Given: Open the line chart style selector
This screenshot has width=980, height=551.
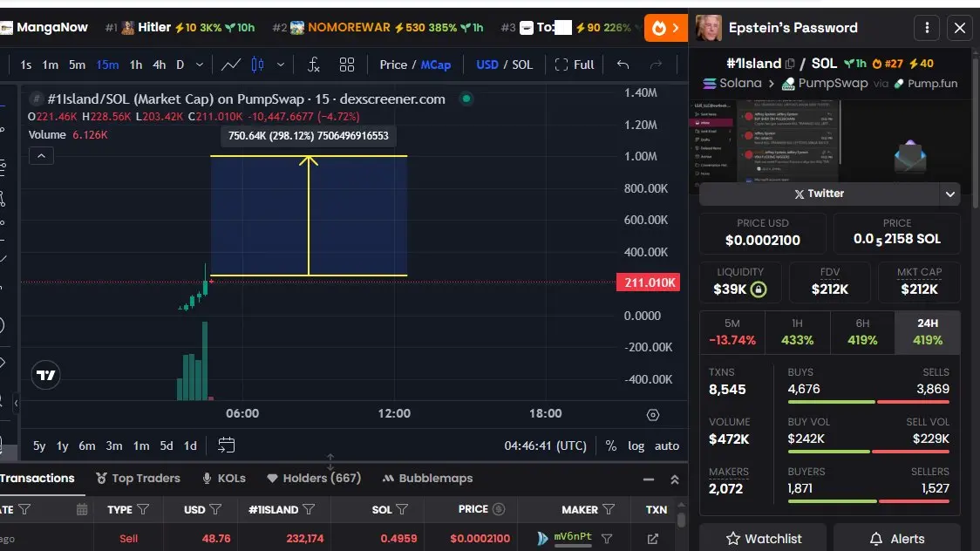Looking at the screenshot, I should click(x=231, y=65).
